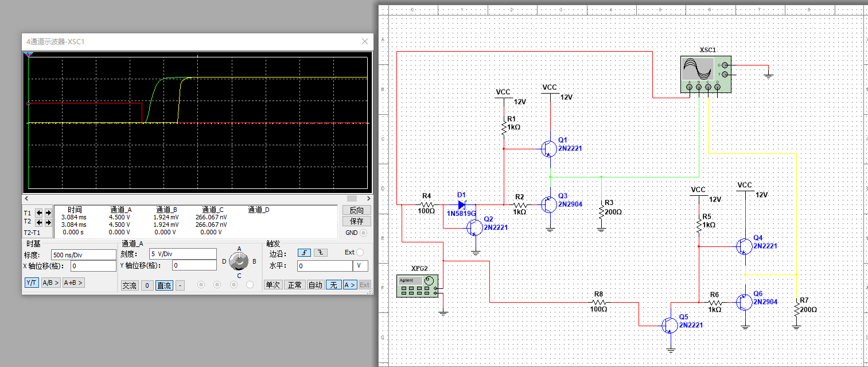Image resolution: width=868 pixels, height=367 pixels.
Task: Click the XFG2 label in schematic
Action: [x=419, y=268]
